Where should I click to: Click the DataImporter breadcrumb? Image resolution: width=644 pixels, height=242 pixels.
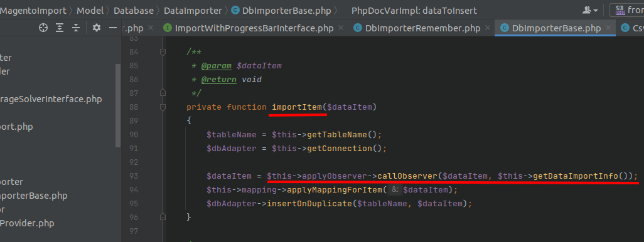click(193, 11)
